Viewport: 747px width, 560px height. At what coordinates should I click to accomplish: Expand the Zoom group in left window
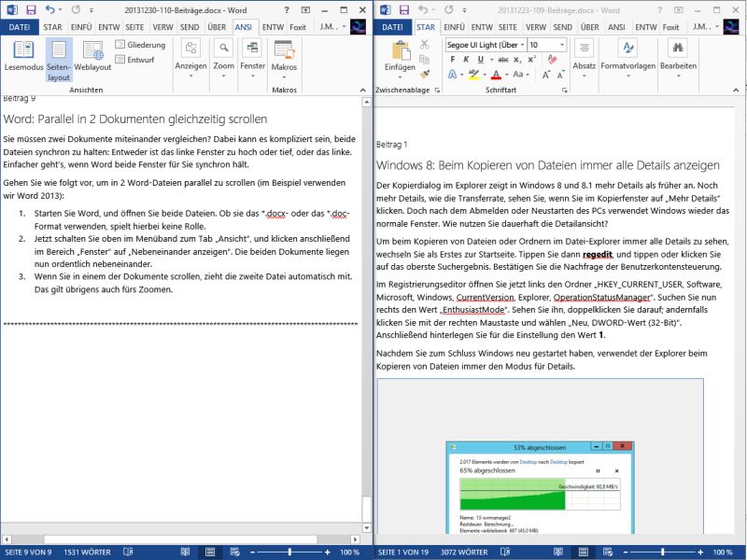223,59
